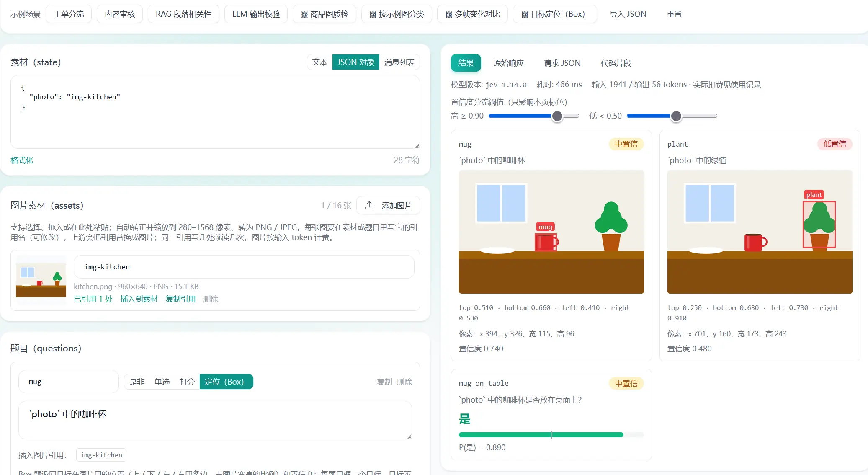Choose the RAG 段落相关性 scenario

tap(183, 14)
